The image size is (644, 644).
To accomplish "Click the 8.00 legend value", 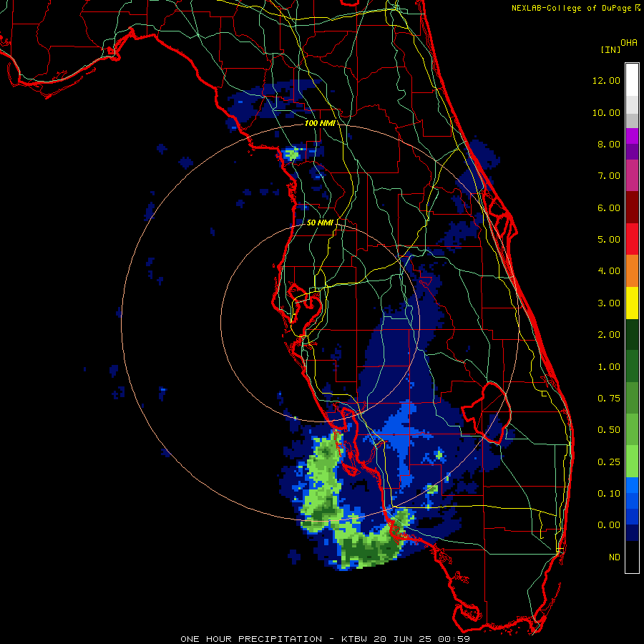I will [x=609, y=144].
